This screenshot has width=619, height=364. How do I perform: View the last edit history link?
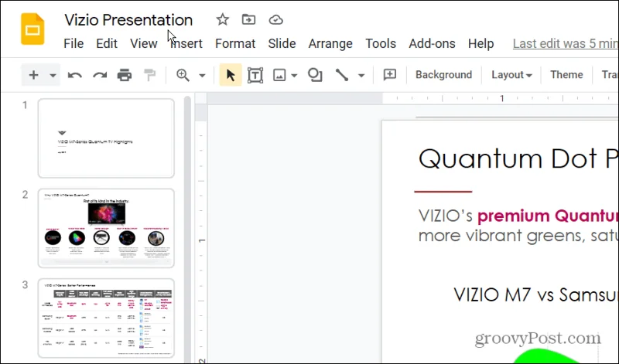566,43
